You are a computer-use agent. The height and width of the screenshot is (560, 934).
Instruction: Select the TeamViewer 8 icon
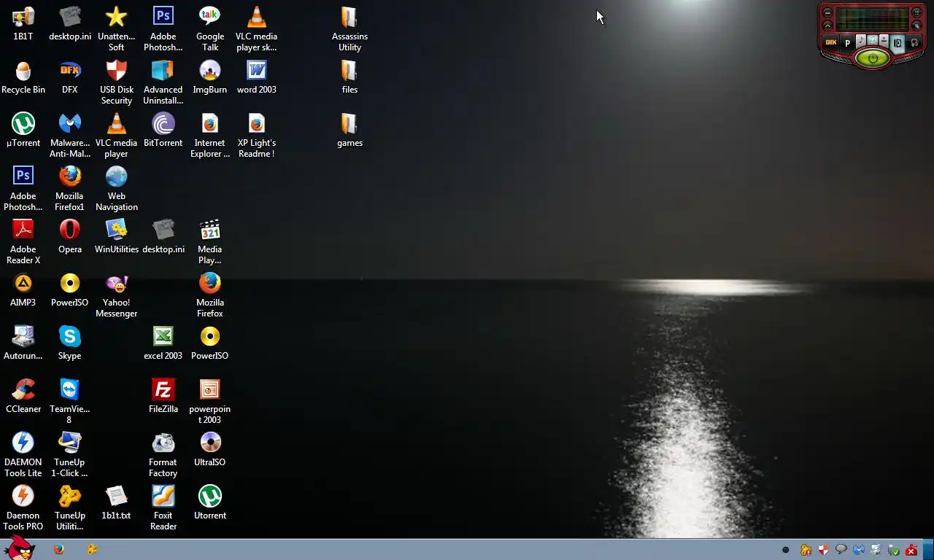click(70, 402)
